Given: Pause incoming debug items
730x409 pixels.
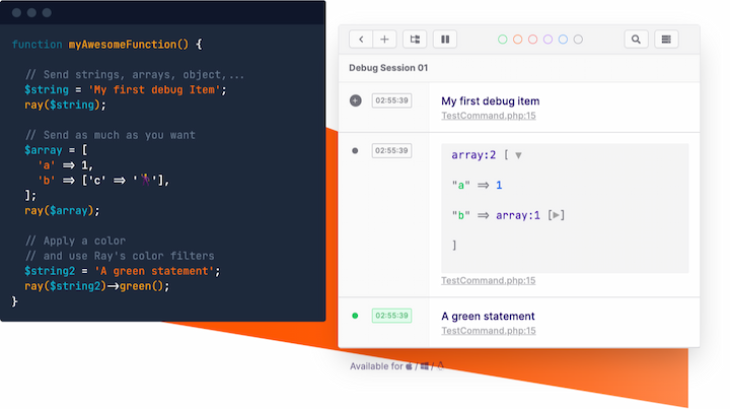Looking at the screenshot, I should (x=445, y=39).
